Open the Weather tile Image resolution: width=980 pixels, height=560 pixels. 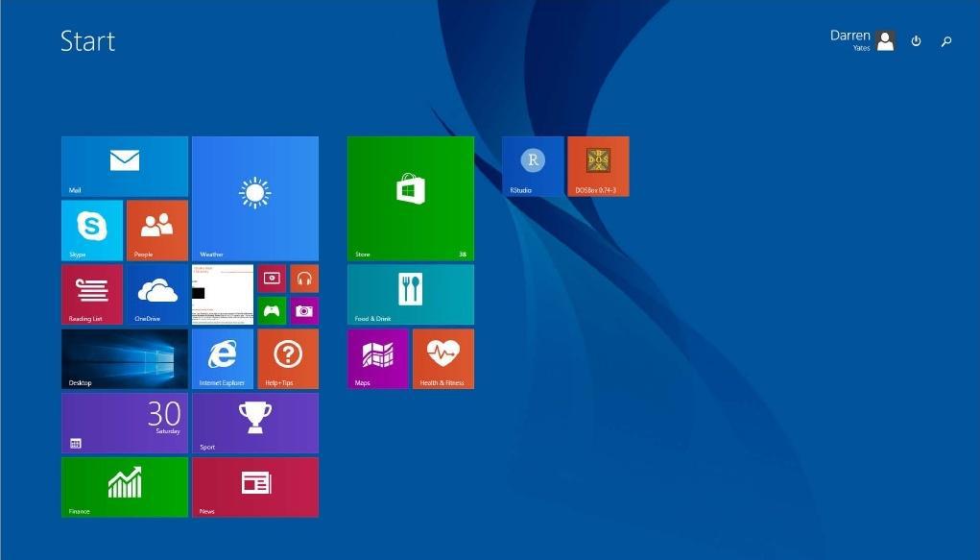tap(255, 198)
